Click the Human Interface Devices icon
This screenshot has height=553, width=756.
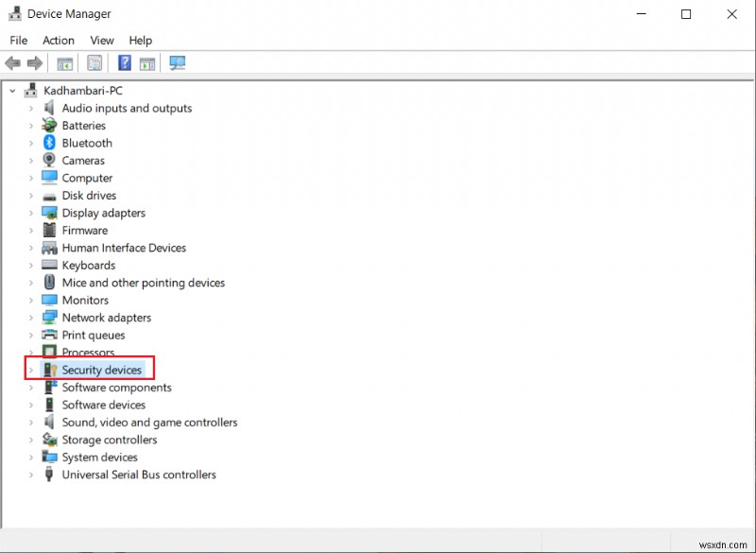coord(49,248)
